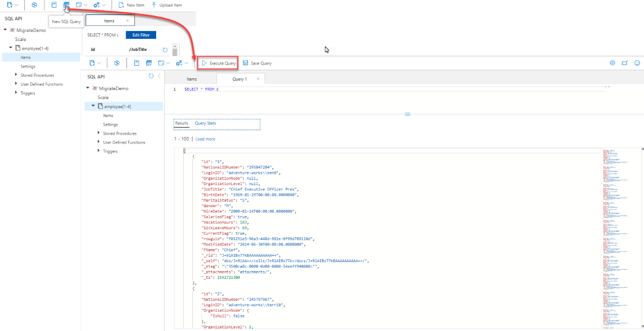Screen dimensions: 644x331
Task: Click the open-in-new-window icon beside the smiley
Action: (625, 63)
